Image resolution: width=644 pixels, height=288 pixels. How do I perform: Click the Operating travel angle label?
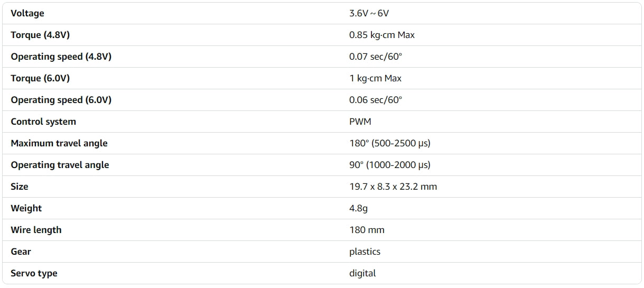[60, 165]
